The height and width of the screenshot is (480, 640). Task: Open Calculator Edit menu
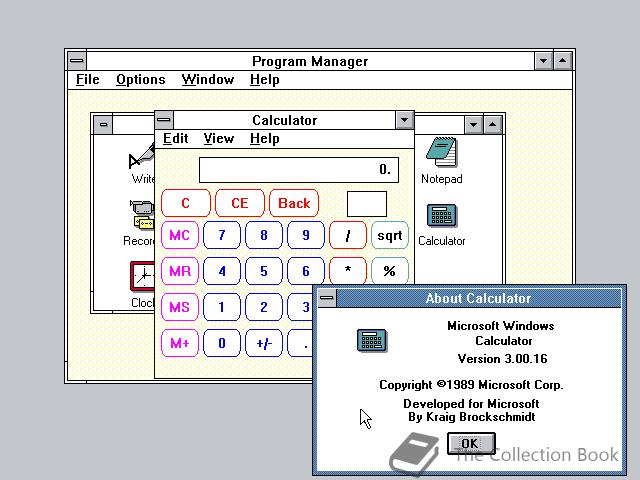pos(176,139)
